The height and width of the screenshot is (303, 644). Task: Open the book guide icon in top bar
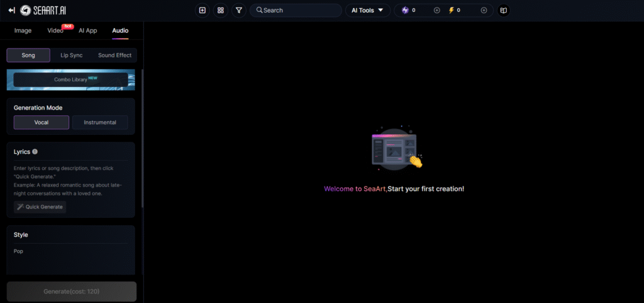click(x=502, y=10)
